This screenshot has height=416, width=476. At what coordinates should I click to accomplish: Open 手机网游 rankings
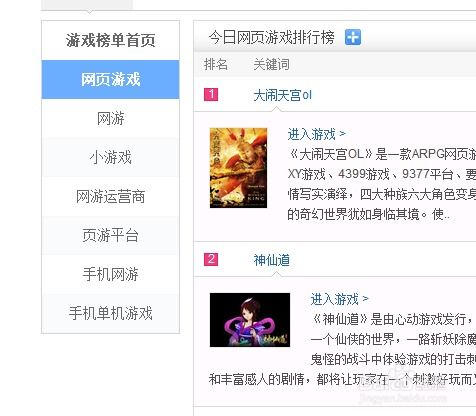(x=110, y=274)
